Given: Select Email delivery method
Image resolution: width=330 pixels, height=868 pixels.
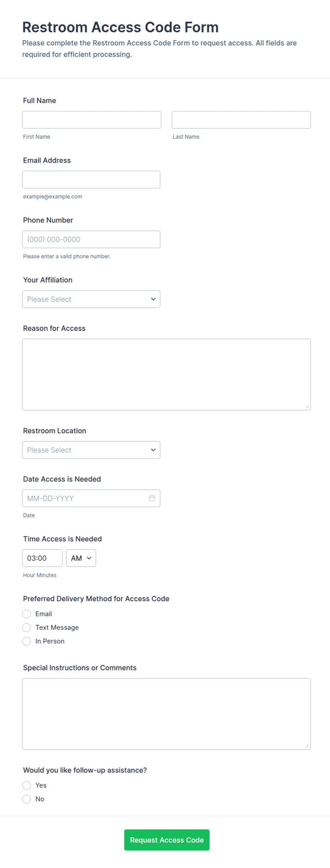Looking at the screenshot, I should tap(27, 614).
